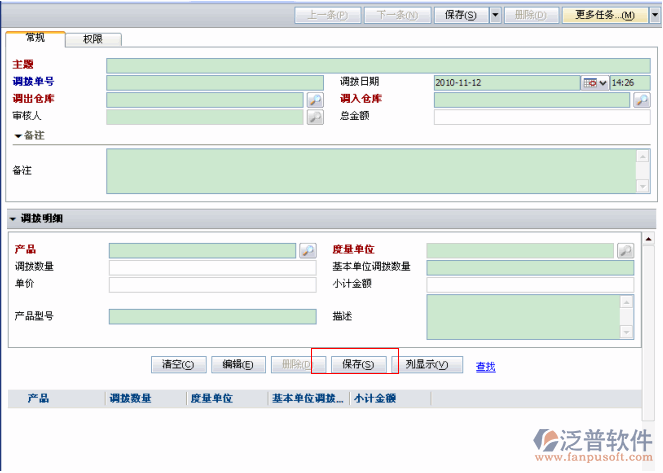The width and height of the screenshot is (663, 473).
Task: Click 保存 button in the detail section
Action: [358, 365]
